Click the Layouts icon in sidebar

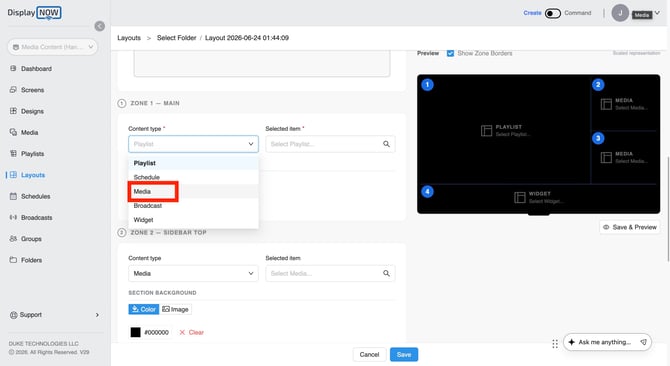(13, 175)
